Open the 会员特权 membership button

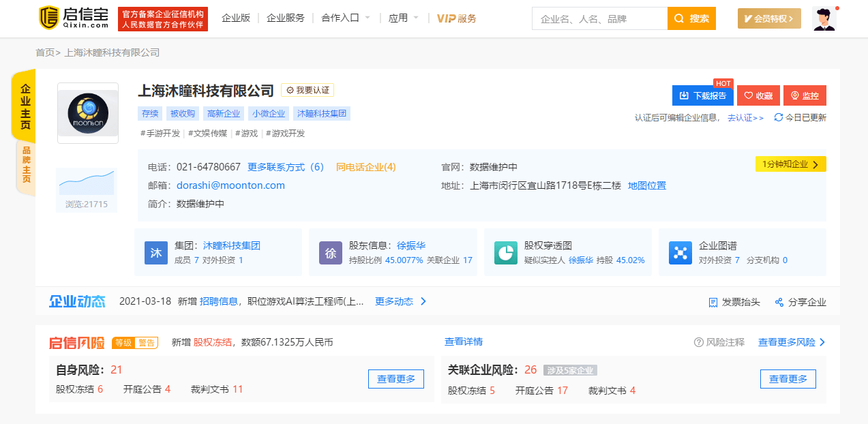[x=769, y=18]
